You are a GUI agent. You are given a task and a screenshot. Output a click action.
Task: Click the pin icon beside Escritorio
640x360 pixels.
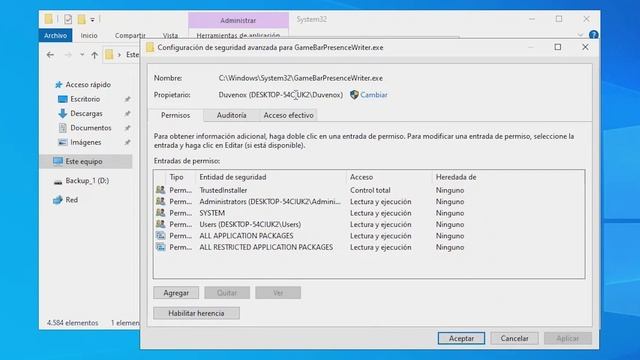[x=127, y=99]
